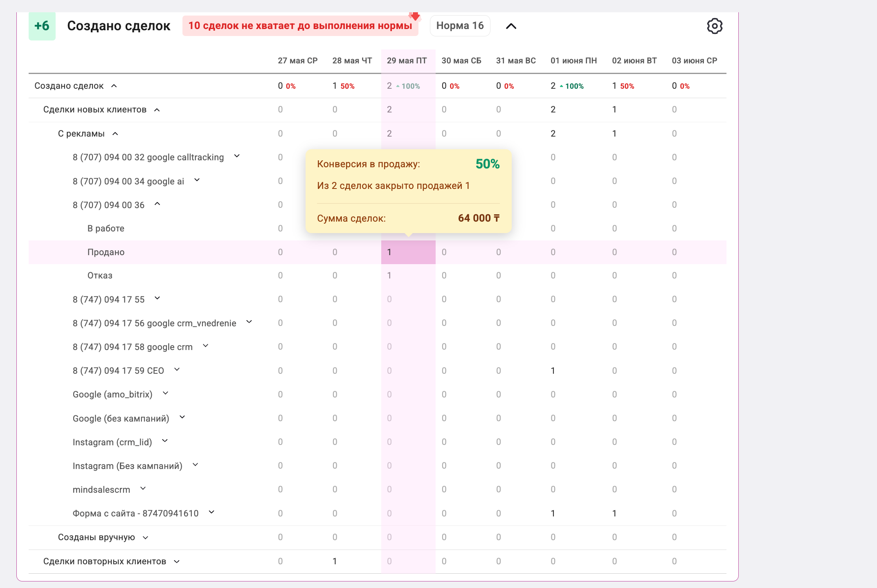Expand the 8 (747) 094 17 55 row

coord(157,298)
